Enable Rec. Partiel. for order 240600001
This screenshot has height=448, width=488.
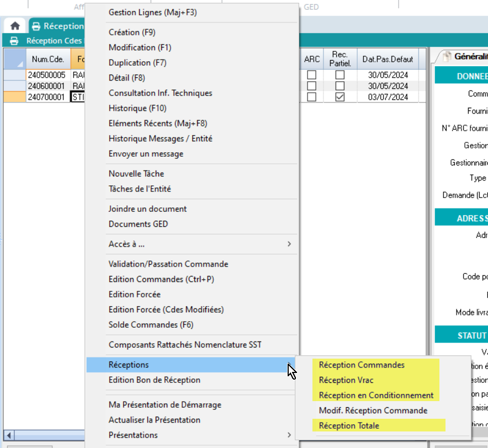tap(340, 86)
